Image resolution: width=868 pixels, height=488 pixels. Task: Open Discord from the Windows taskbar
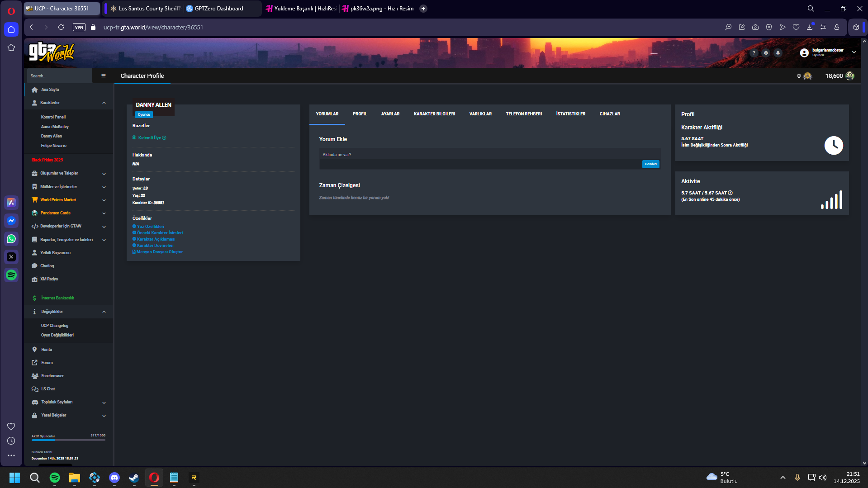coord(114,477)
